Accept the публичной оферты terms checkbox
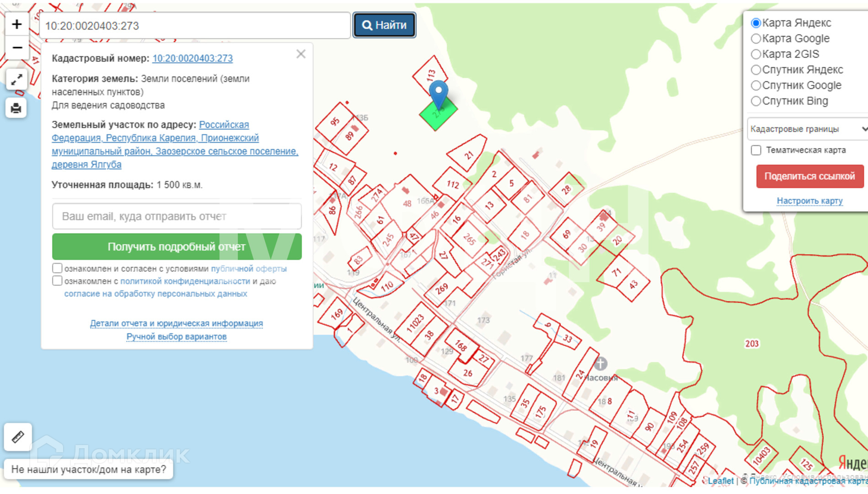The width and height of the screenshot is (868, 494). (x=57, y=268)
